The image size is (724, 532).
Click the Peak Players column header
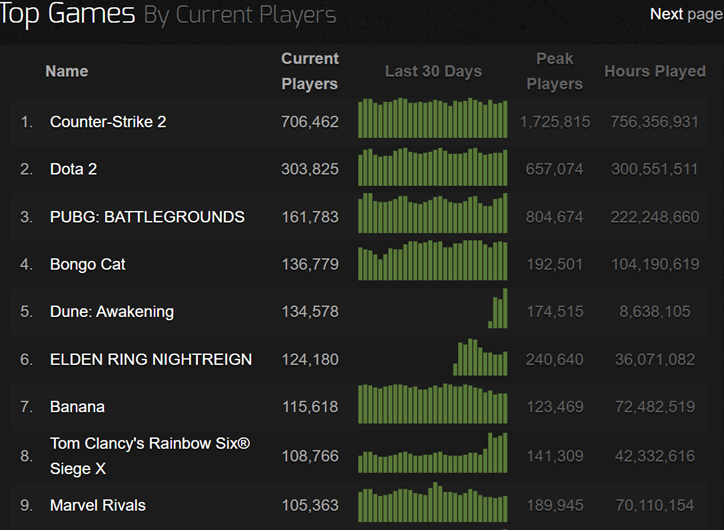click(x=555, y=72)
